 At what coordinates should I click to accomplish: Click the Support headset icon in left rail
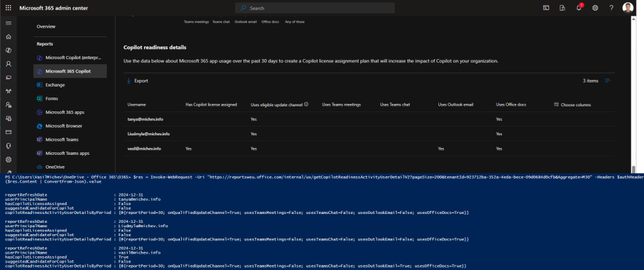(8, 145)
